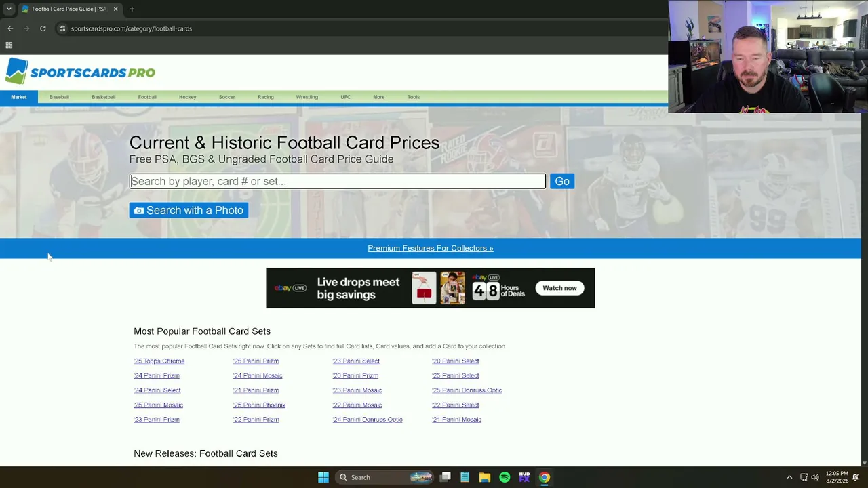The width and height of the screenshot is (868, 488).
Task: Open the '25 Panini Mosaic set
Action: [158, 405]
